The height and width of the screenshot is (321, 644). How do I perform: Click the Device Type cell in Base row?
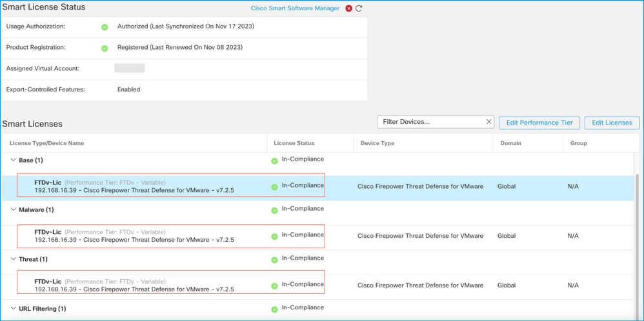click(x=421, y=186)
